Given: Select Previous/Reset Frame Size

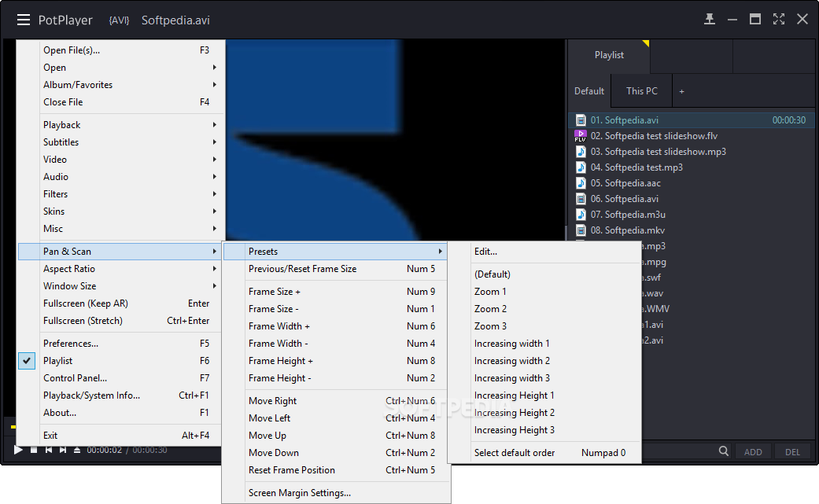Looking at the screenshot, I should click(x=336, y=269).
